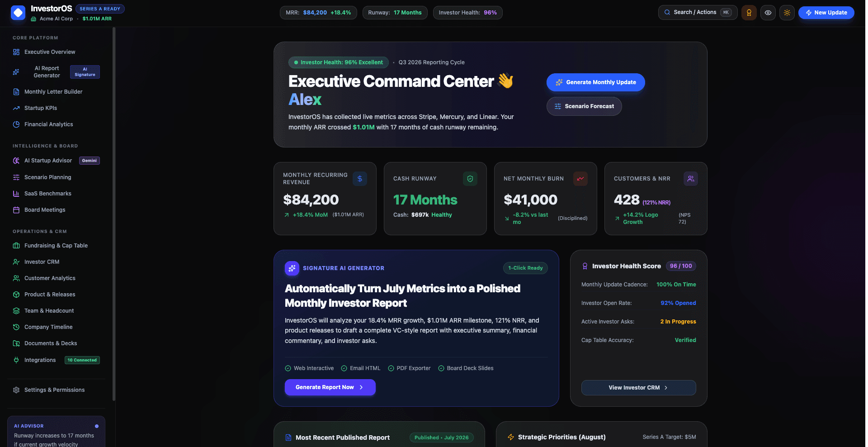Open Monthly Letter Builder

56,92
